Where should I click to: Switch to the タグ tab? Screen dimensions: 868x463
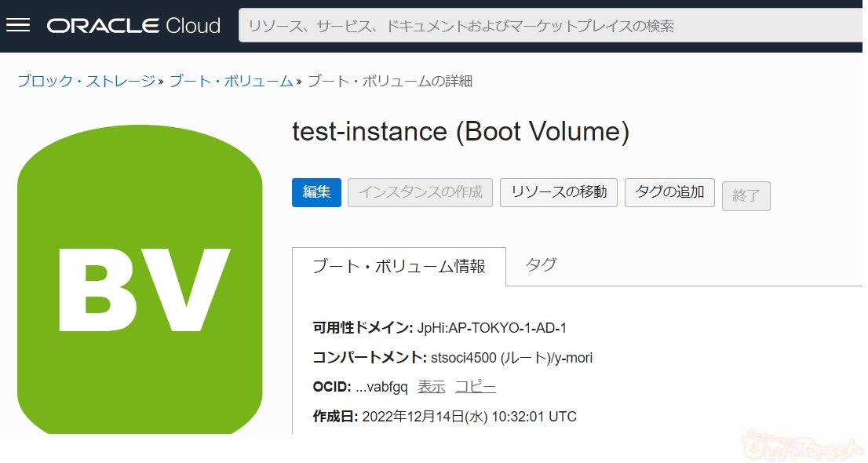point(540,264)
